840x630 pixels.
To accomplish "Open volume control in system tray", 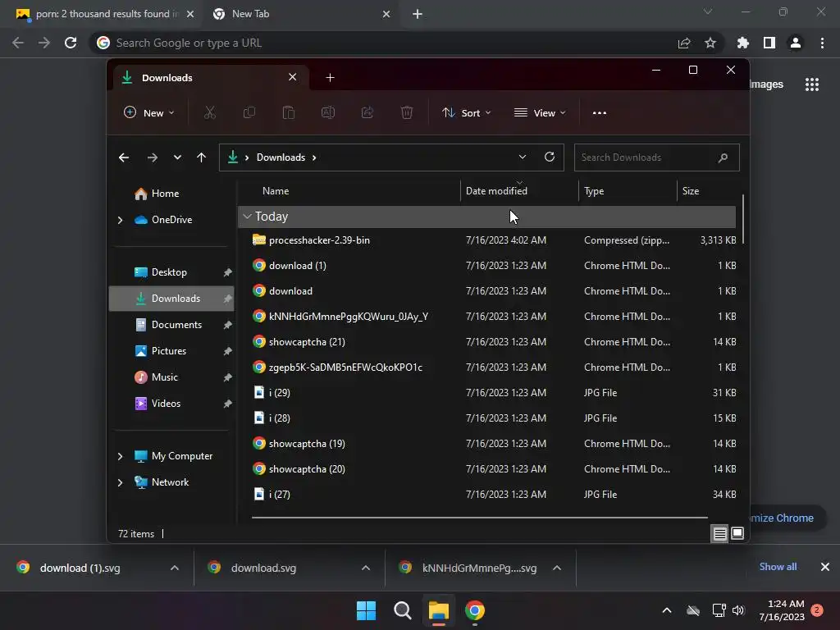I will pyautogui.click(x=738, y=610).
